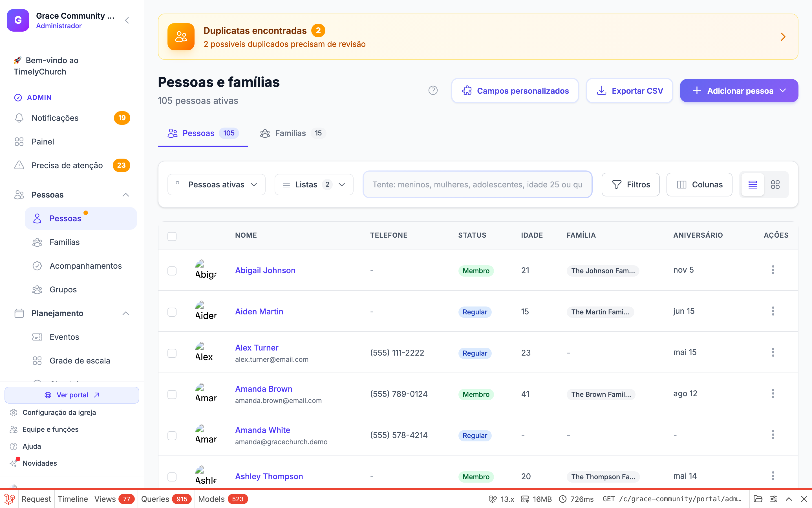812x508 pixels.
Task: Click the Laravel debugbar logo icon
Action: pyautogui.click(x=9, y=499)
